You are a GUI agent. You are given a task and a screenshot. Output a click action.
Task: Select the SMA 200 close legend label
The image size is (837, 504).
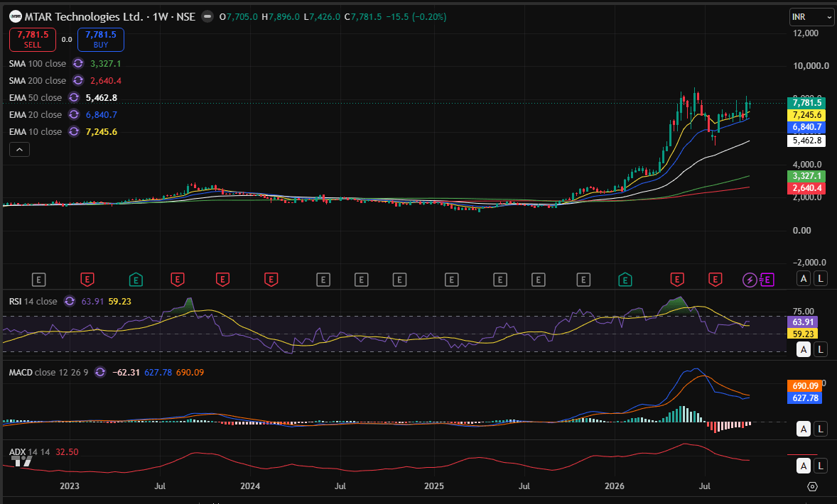[38, 80]
